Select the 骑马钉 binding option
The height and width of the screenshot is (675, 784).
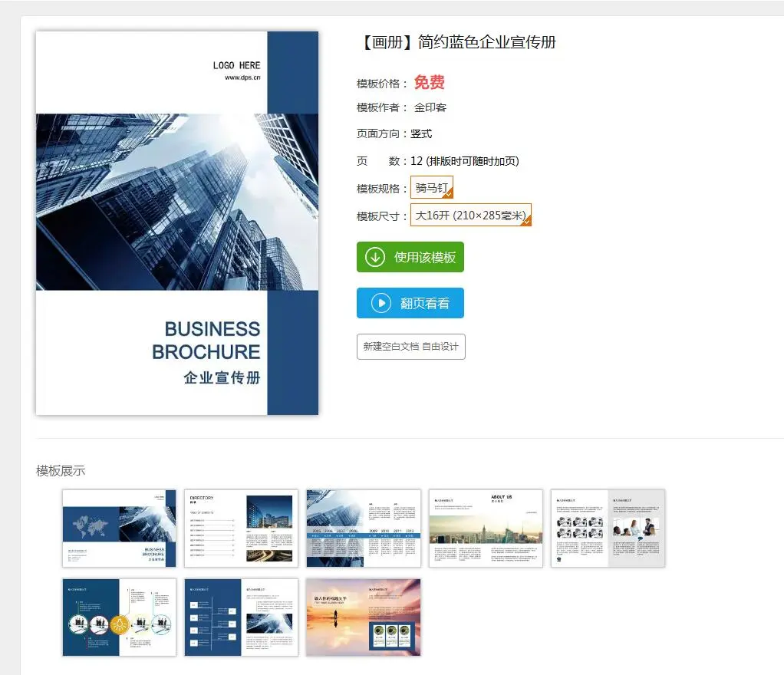431,187
